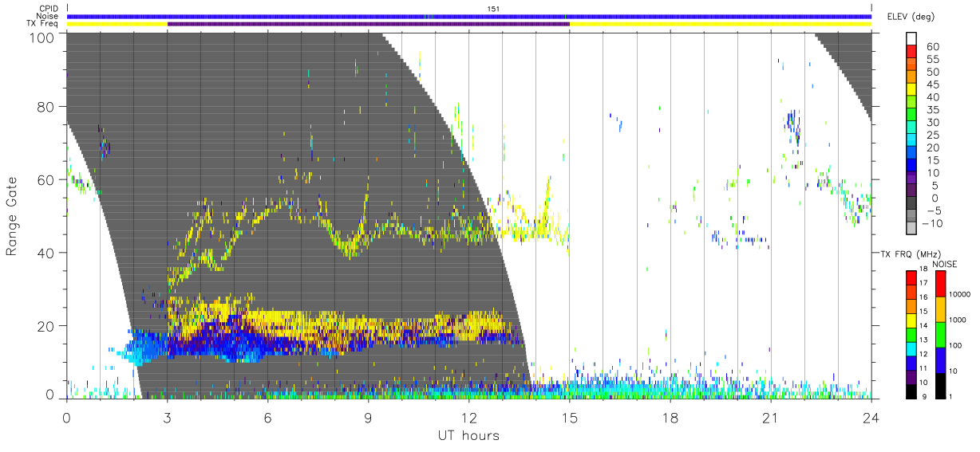Select the 'TX Freq' row label at top left
The width and height of the screenshot is (980, 452).
(x=42, y=24)
